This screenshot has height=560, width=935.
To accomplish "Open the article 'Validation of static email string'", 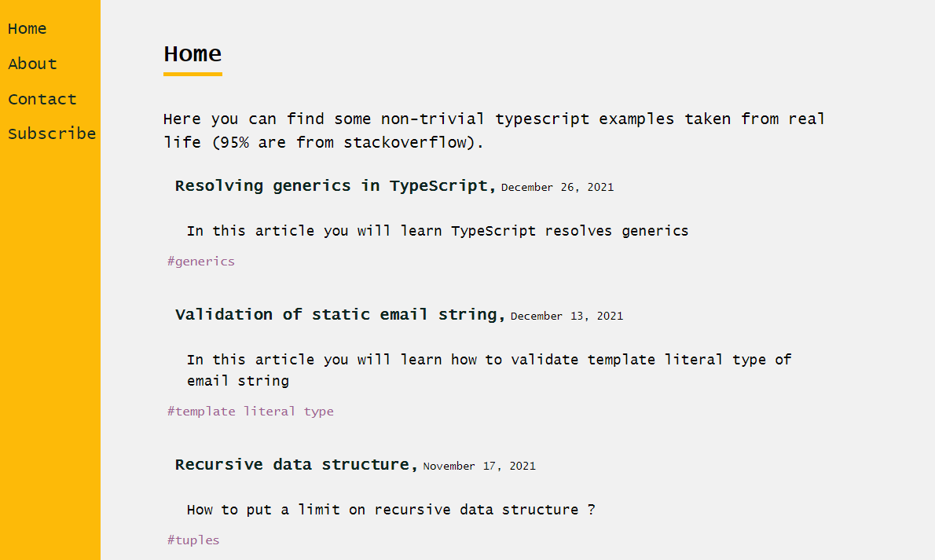I will tap(338, 313).
